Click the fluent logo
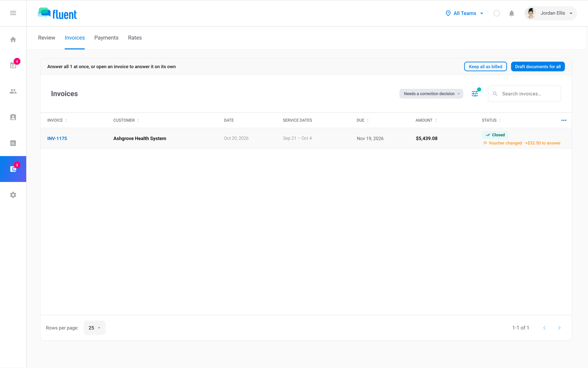Image resolution: width=588 pixels, height=368 pixels. [x=57, y=13]
